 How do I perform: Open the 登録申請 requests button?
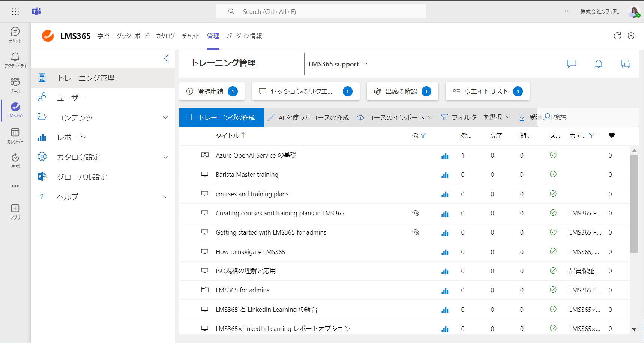(212, 91)
